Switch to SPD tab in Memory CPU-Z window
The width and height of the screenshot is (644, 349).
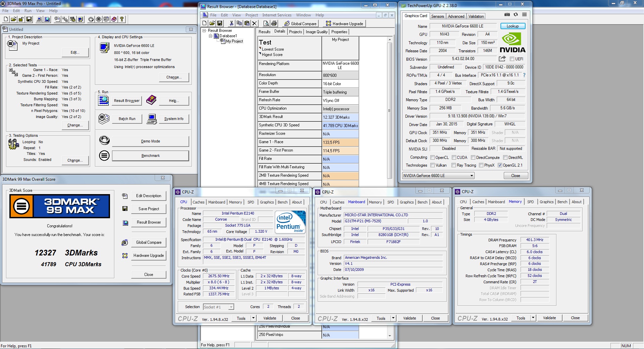click(530, 202)
